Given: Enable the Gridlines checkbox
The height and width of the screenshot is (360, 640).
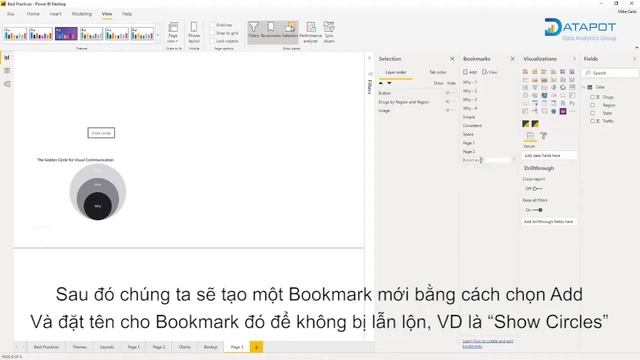Looking at the screenshot, I should point(212,25).
